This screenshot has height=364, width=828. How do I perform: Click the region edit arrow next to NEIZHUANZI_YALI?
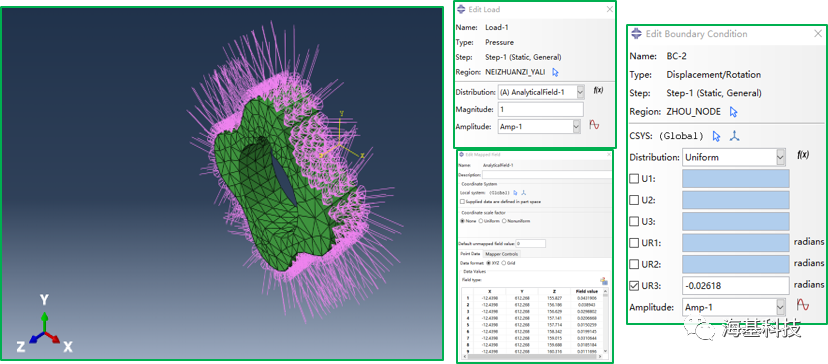[556, 72]
